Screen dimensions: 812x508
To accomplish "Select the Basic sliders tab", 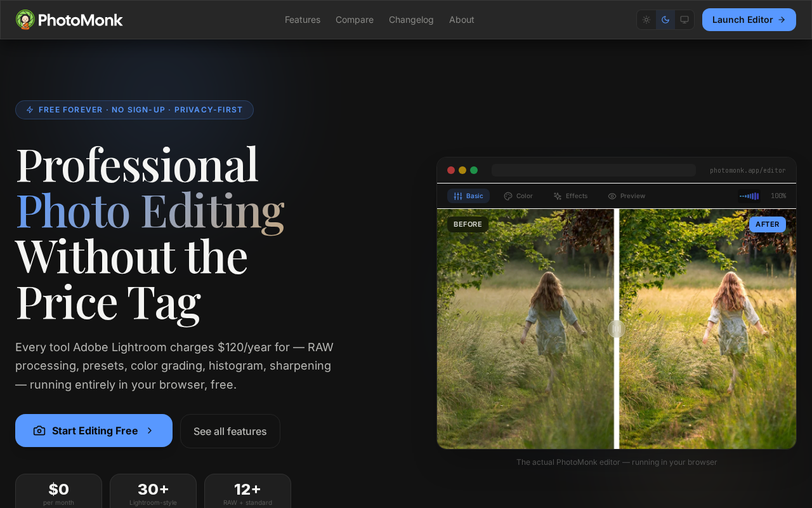I will click(x=468, y=196).
